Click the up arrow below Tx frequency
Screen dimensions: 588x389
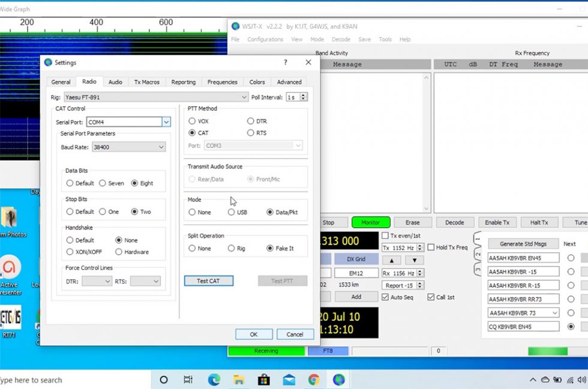click(x=392, y=260)
